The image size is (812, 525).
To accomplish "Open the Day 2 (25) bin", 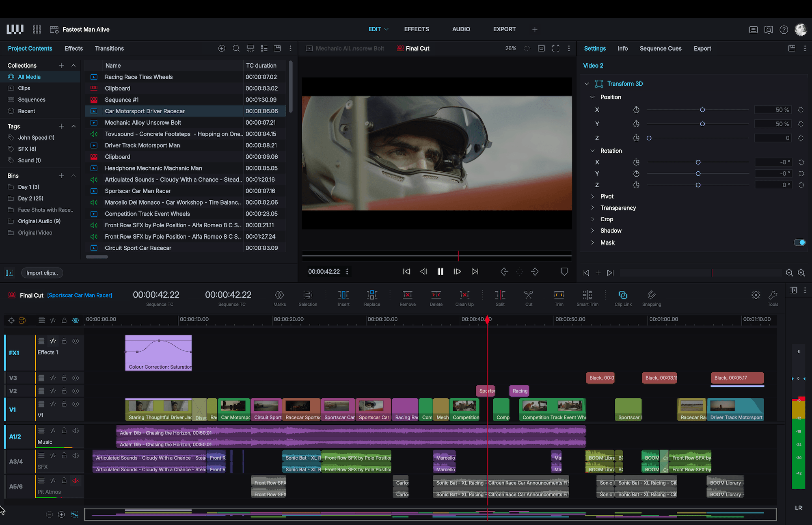I will (41, 199).
